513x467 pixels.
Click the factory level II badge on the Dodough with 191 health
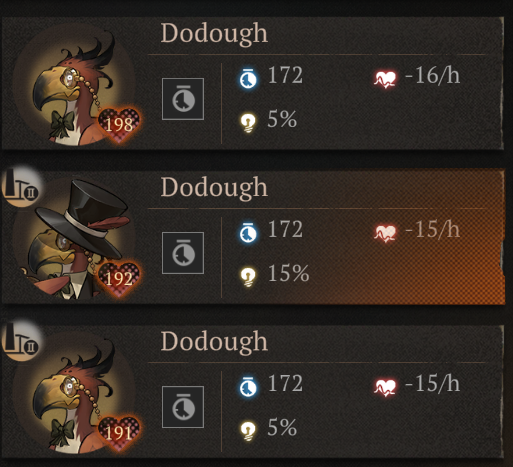22,341
